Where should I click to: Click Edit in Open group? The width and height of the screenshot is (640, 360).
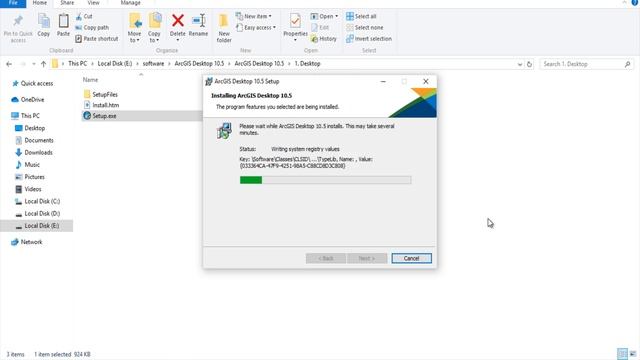(320, 27)
